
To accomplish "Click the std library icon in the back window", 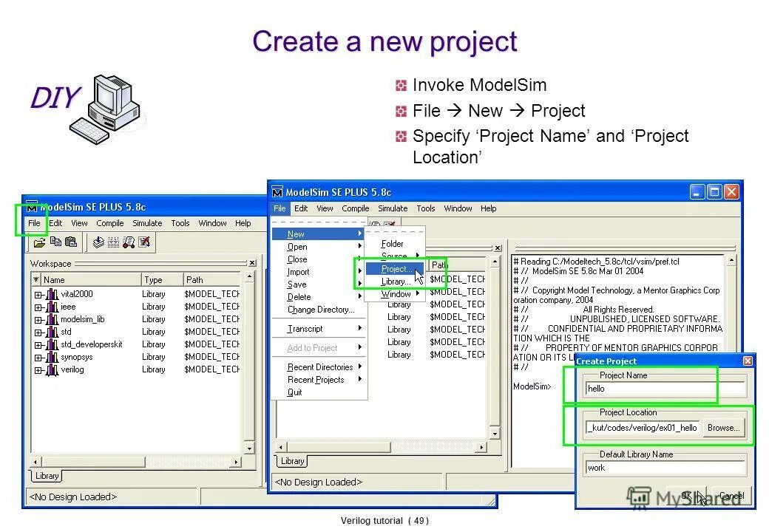I will point(52,332).
